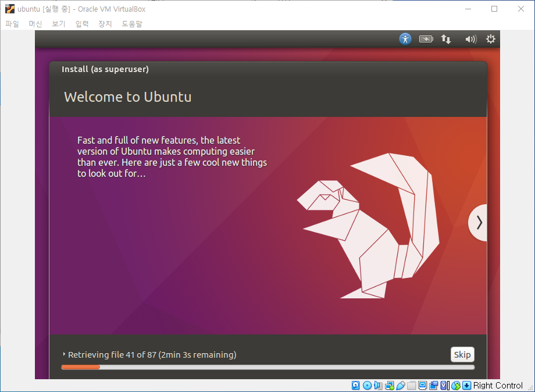
Task: Click the Install (as superuser) title
Action: click(105, 69)
